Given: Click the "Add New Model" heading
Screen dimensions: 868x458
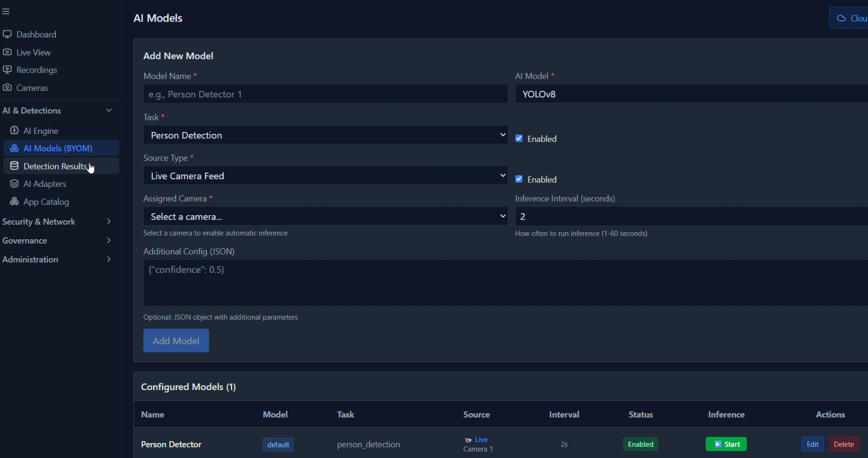Looking at the screenshot, I should pos(178,56).
